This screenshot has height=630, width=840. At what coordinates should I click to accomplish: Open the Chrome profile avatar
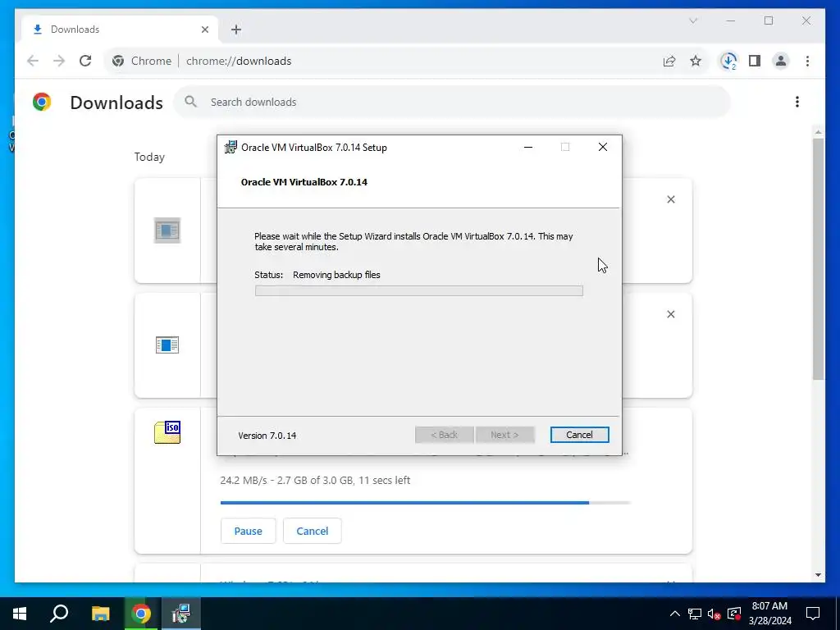click(781, 61)
